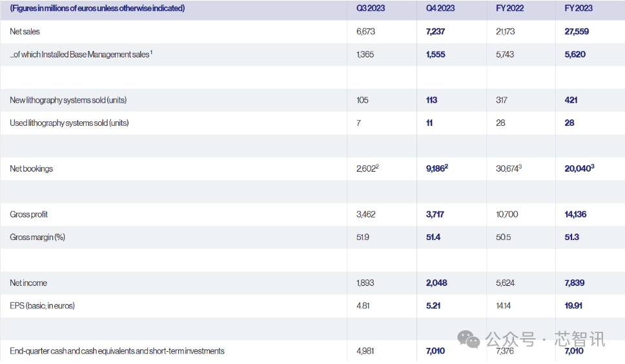This screenshot has width=625, height=364.
Task: Click the net income value 1,893
Action: click(x=365, y=283)
